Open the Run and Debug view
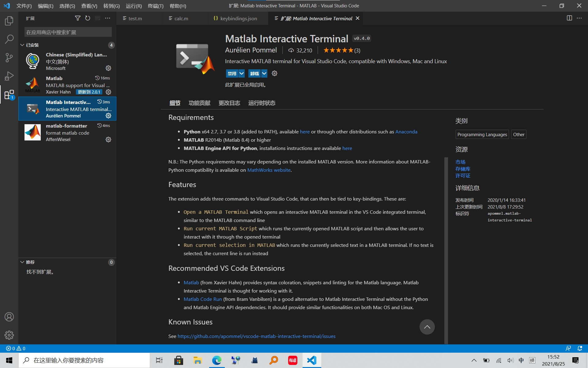Image resolution: width=588 pixels, height=368 pixels. click(9, 76)
